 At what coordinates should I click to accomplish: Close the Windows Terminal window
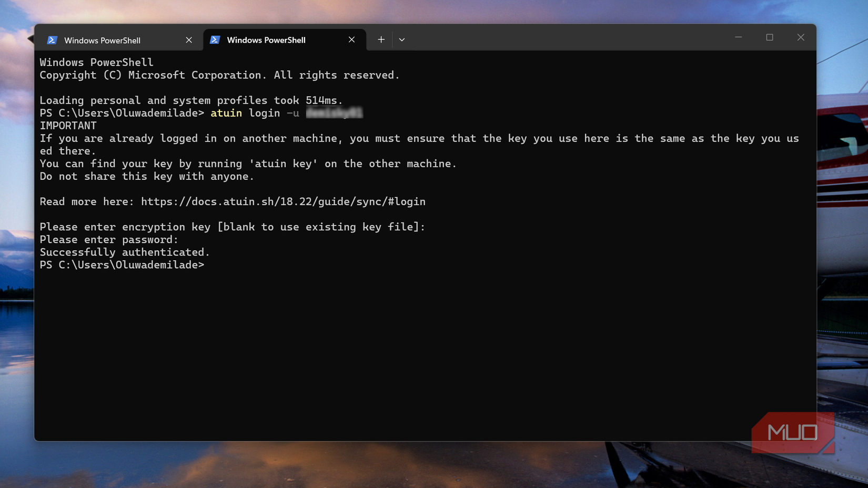click(801, 37)
